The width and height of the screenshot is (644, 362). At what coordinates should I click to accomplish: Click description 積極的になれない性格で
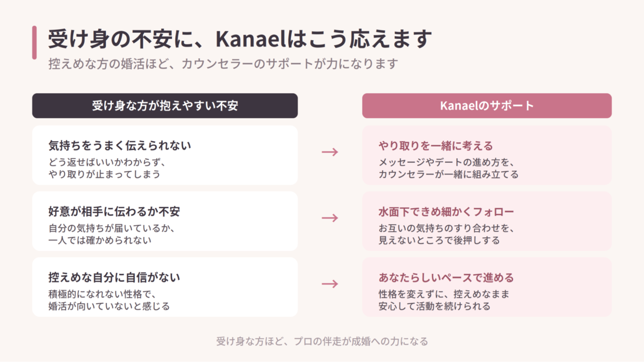(x=104, y=294)
